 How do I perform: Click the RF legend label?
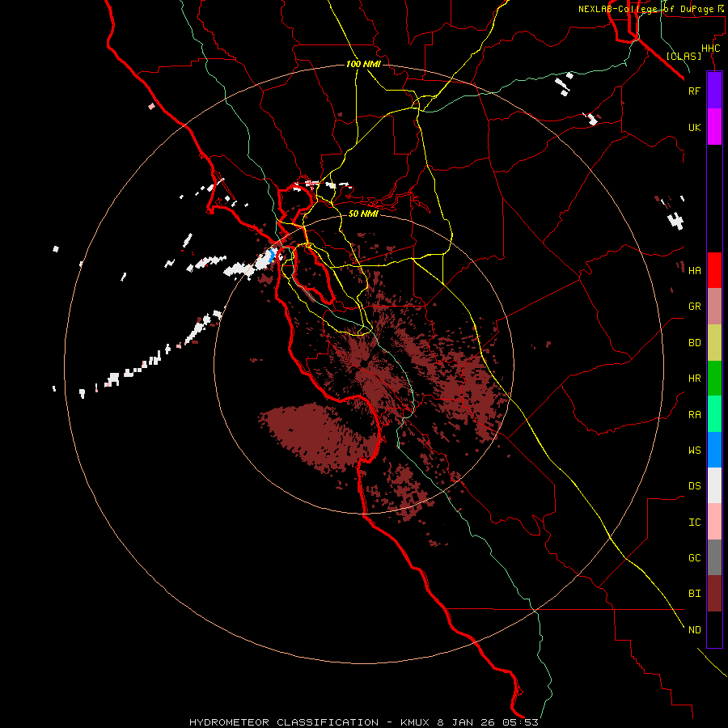pos(694,91)
